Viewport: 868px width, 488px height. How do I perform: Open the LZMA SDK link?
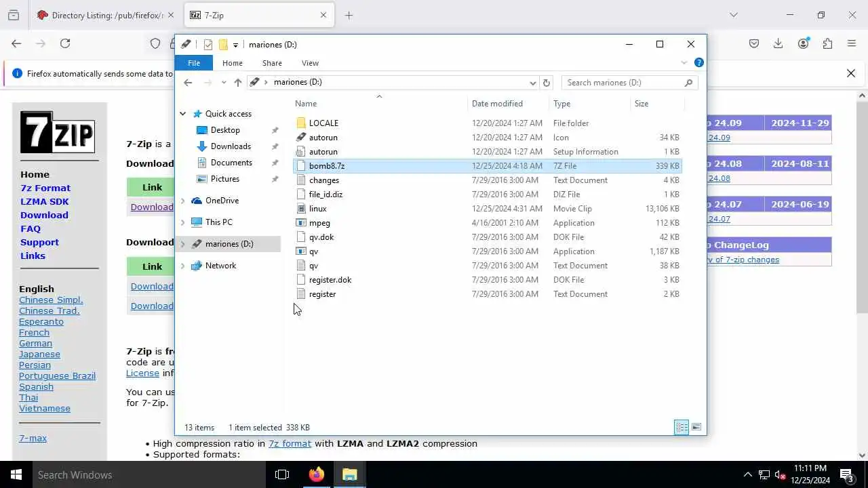pyautogui.click(x=45, y=201)
